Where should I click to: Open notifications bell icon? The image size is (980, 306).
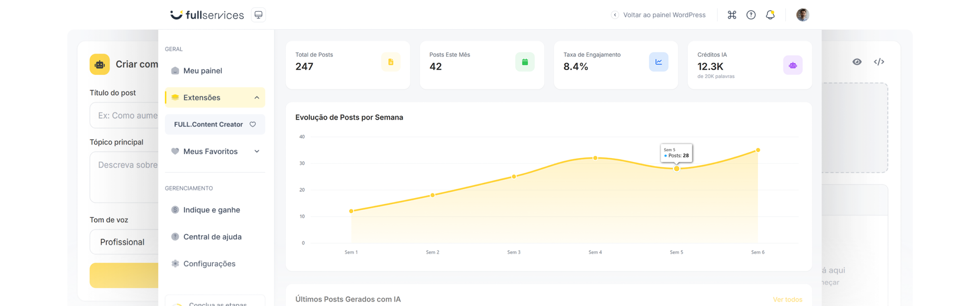click(x=770, y=15)
